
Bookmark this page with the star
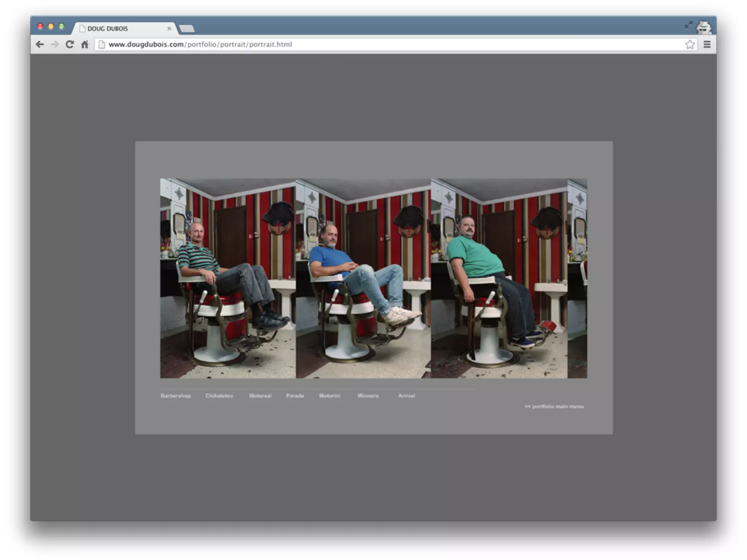point(689,44)
